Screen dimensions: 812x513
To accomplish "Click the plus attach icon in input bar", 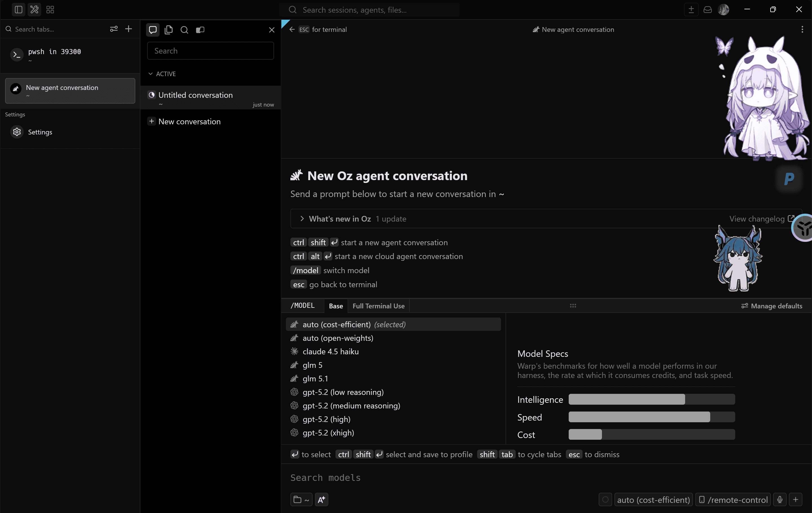I will (795, 499).
